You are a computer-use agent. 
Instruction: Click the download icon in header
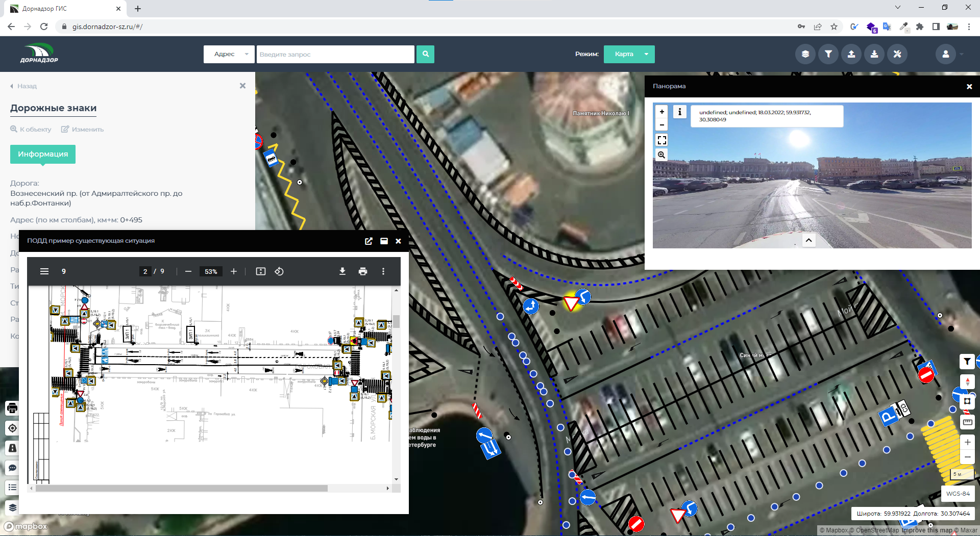click(874, 54)
